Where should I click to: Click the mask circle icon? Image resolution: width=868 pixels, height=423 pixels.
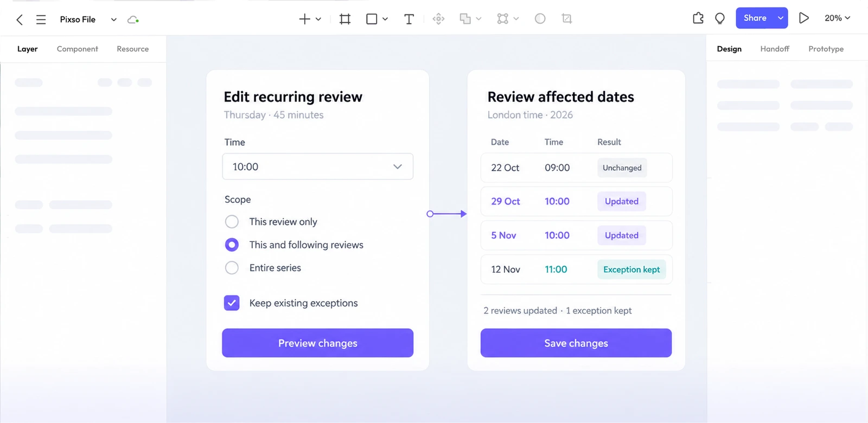pyautogui.click(x=540, y=19)
